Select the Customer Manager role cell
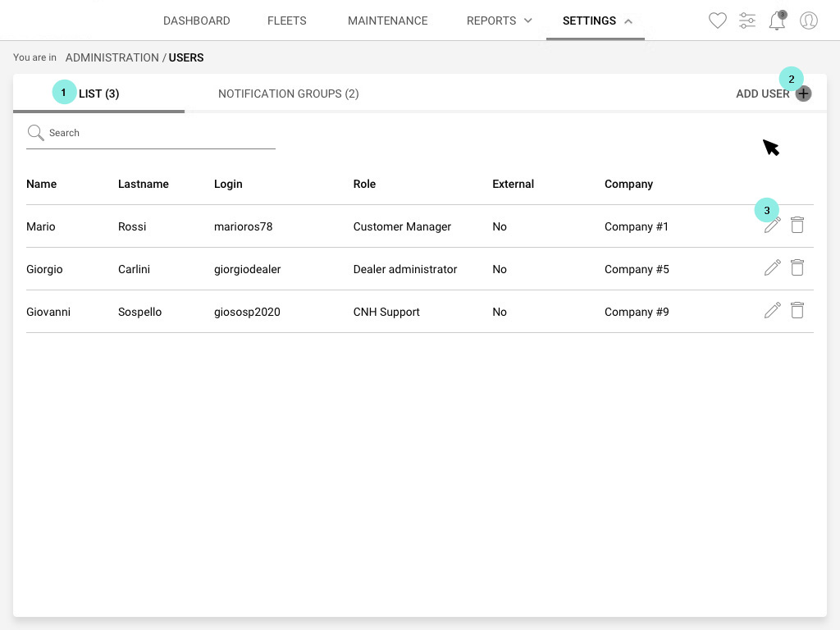Viewport: 840px width, 630px height. 402,226
